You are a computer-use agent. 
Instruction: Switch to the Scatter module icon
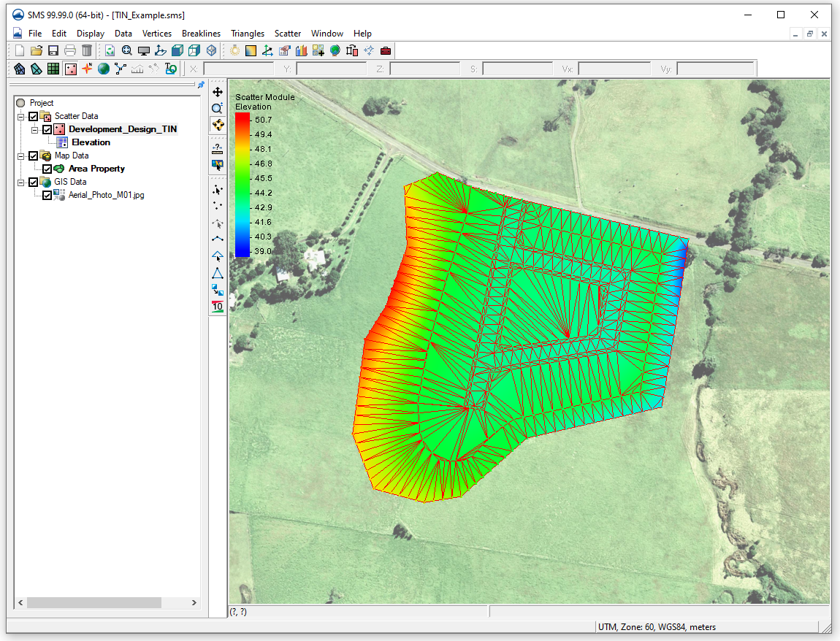[71, 69]
